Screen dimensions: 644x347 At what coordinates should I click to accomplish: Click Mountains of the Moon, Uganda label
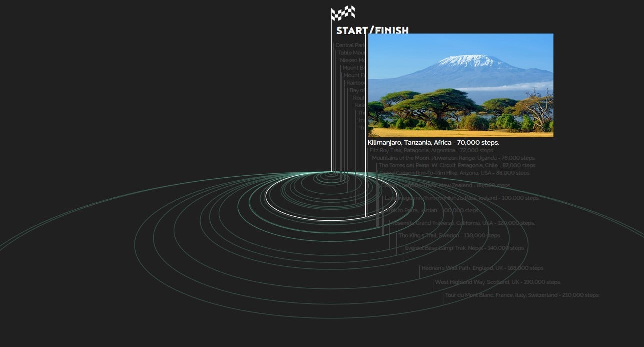453,158
